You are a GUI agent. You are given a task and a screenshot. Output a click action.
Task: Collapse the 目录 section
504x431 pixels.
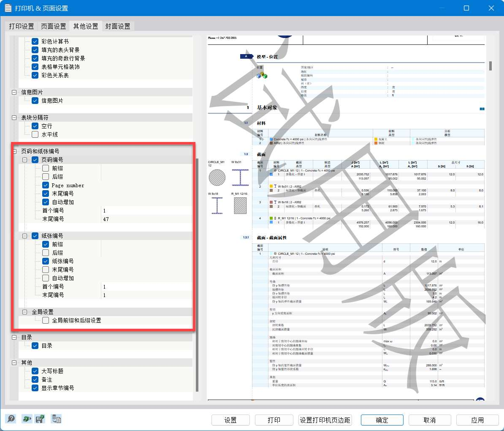pos(14,337)
